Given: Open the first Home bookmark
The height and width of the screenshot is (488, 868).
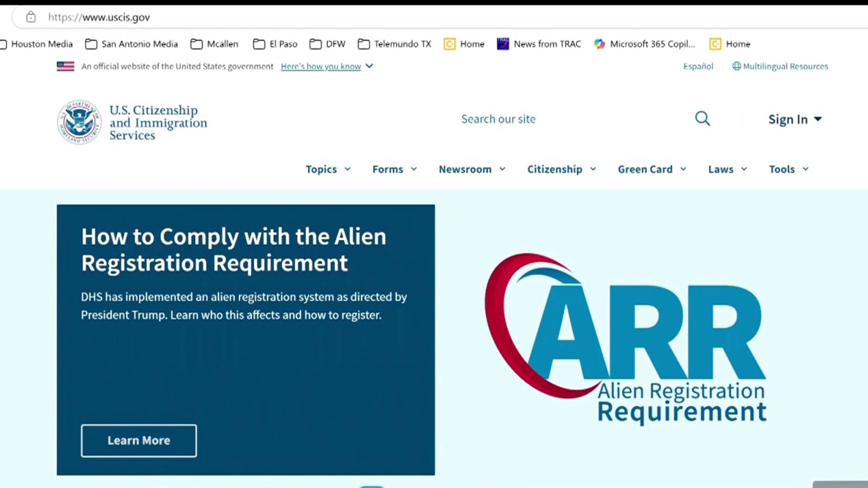Looking at the screenshot, I should 464,44.
